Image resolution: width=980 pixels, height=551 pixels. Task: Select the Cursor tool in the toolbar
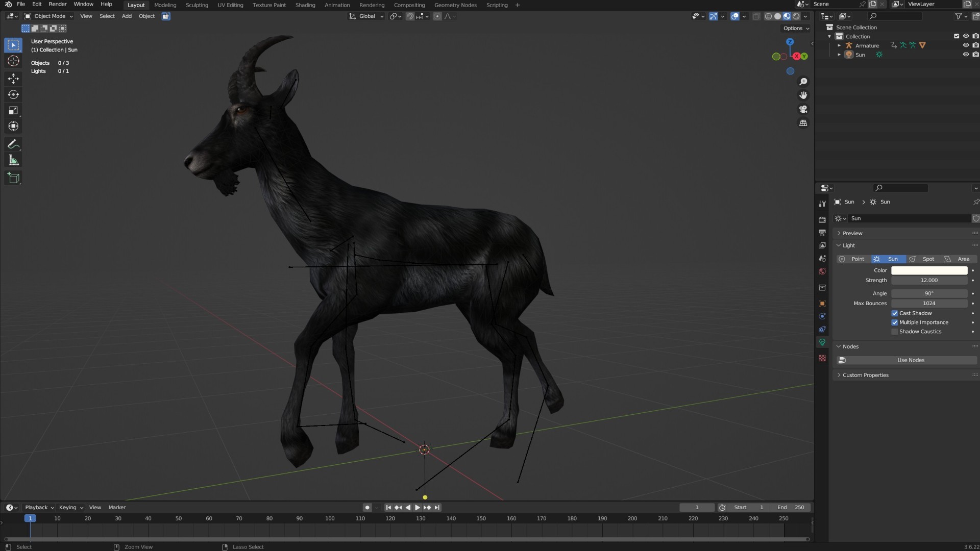click(13, 61)
